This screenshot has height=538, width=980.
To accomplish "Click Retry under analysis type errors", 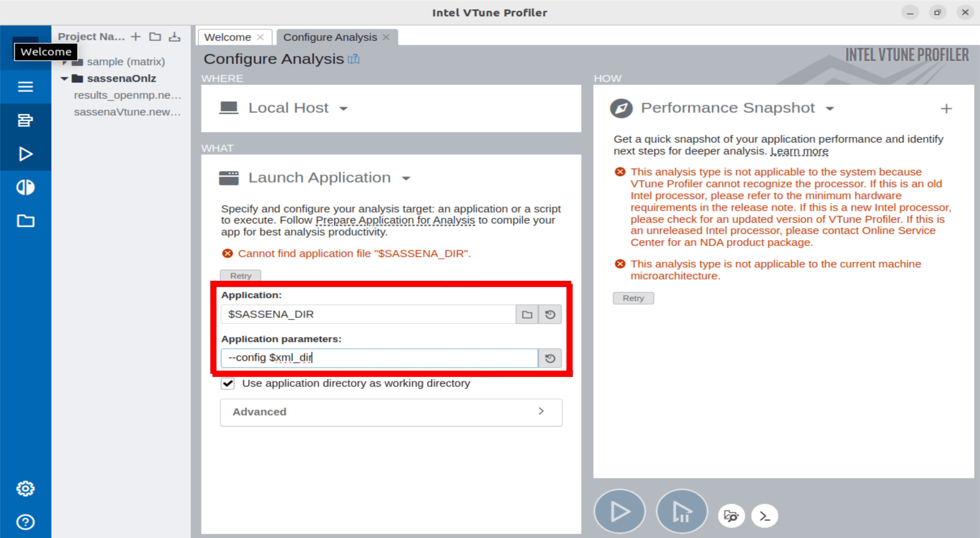I will point(633,298).
